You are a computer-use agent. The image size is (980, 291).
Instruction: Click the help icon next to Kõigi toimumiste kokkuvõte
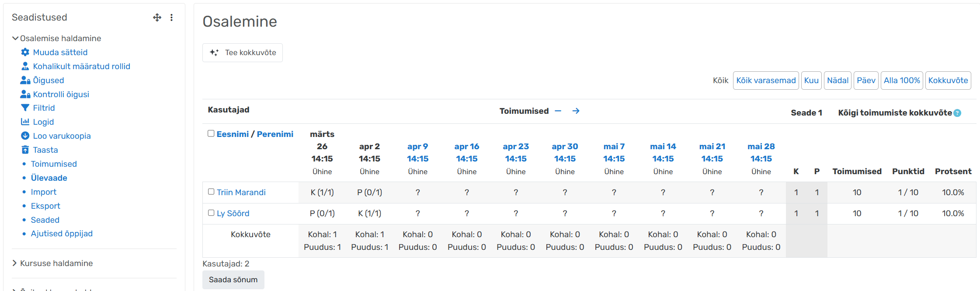957,113
